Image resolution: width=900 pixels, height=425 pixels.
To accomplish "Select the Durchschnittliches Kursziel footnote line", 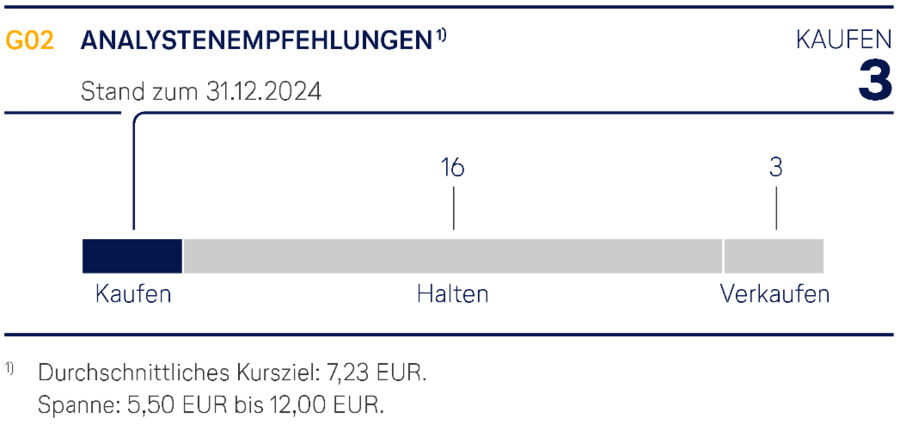I will tap(232, 374).
